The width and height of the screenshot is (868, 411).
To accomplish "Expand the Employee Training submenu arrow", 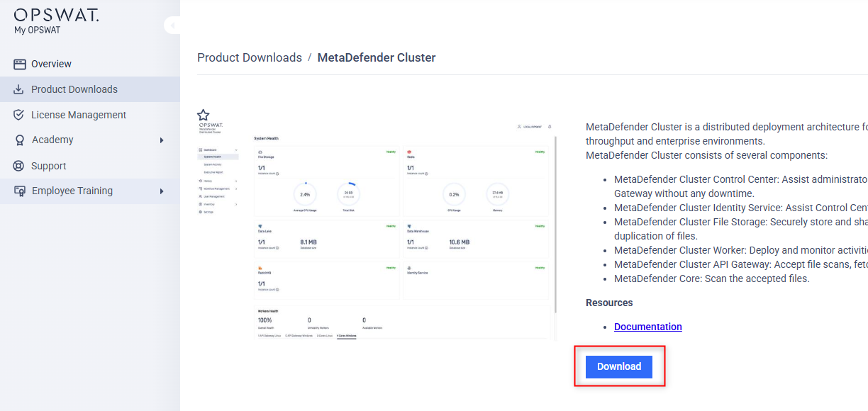I will (x=162, y=191).
